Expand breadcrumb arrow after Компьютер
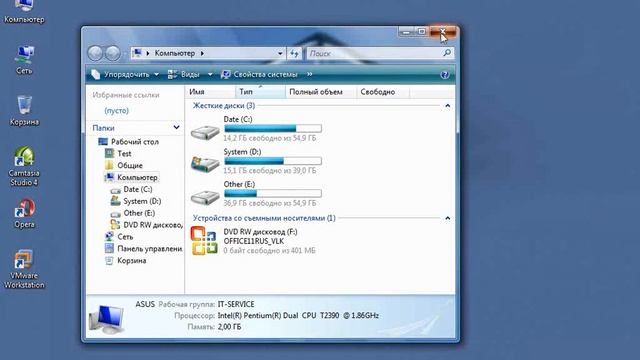 [x=202, y=53]
